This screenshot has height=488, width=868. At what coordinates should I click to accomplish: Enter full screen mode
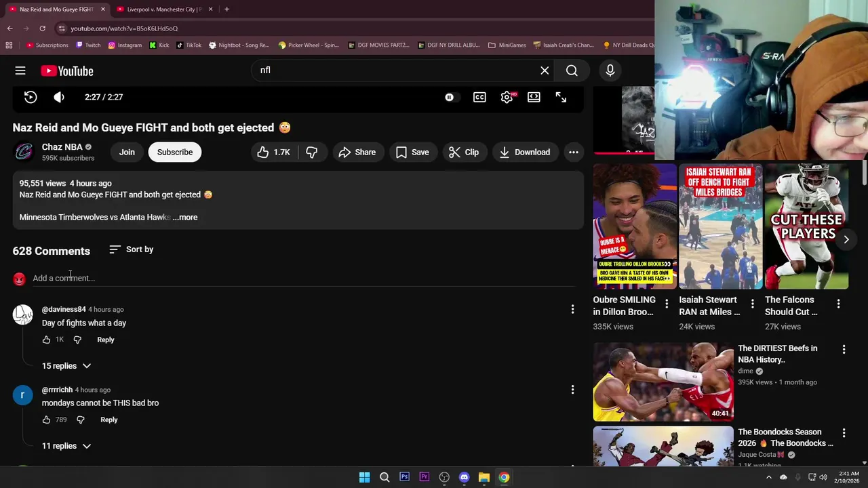[x=561, y=97]
